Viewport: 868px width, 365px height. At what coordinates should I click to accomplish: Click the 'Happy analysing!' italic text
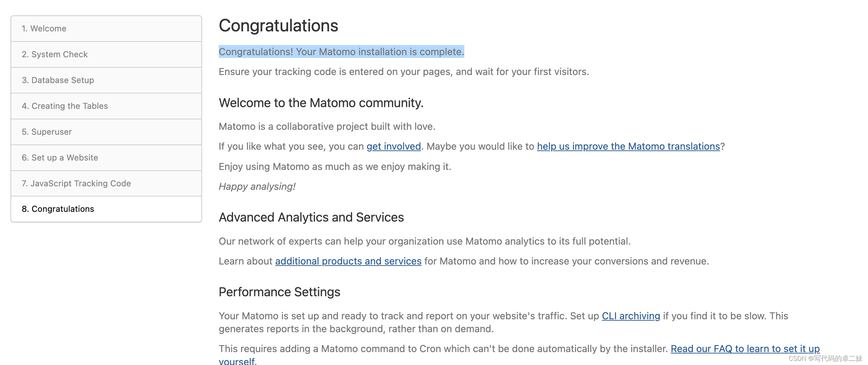[257, 187]
